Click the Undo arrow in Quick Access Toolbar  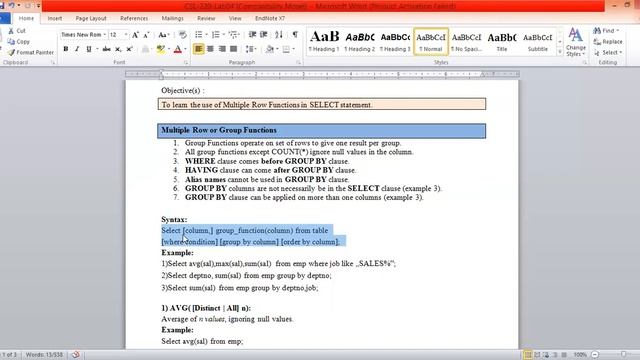11,5
